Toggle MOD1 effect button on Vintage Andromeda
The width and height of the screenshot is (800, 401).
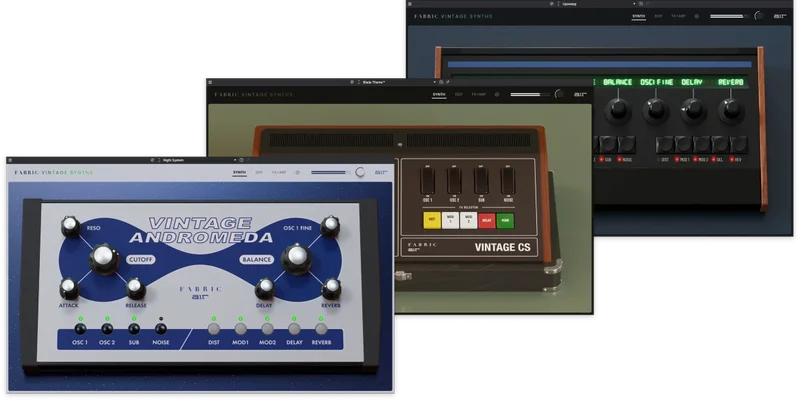241,329
